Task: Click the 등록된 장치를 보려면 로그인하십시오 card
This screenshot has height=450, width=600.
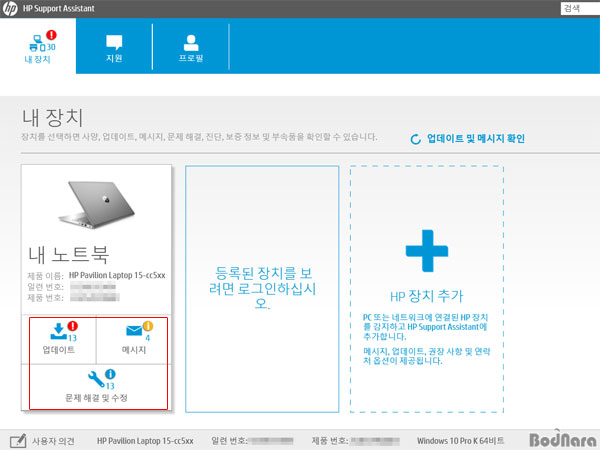Action: [x=262, y=289]
